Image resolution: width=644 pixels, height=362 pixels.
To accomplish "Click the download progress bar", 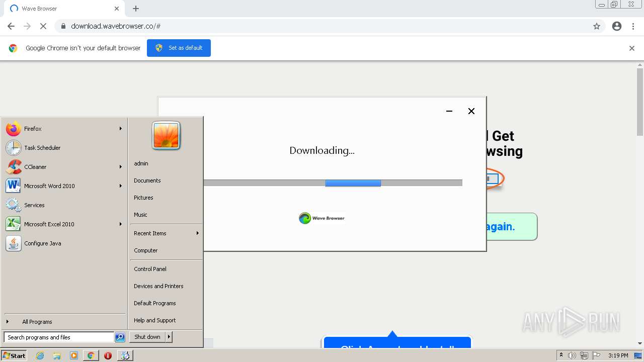I will tap(333, 183).
